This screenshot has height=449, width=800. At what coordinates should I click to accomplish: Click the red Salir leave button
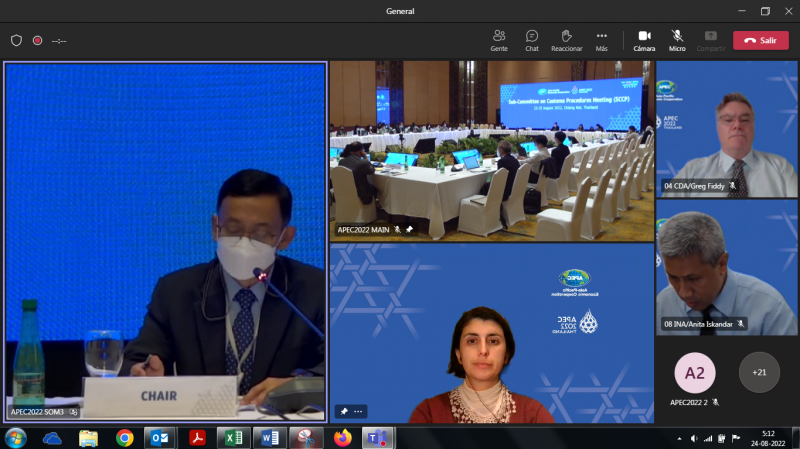(x=760, y=40)
